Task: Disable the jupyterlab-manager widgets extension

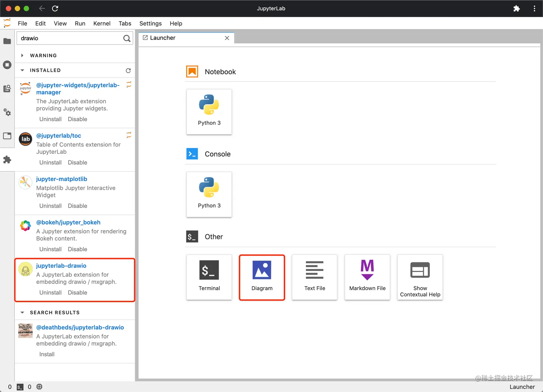Action: pyautogui.click(x=78, y=119)
